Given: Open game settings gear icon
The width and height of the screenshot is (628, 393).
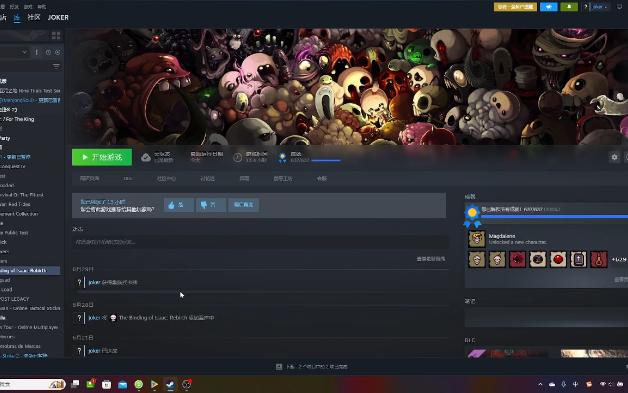Looking at the screenshot, I should (x=614, y=157).
